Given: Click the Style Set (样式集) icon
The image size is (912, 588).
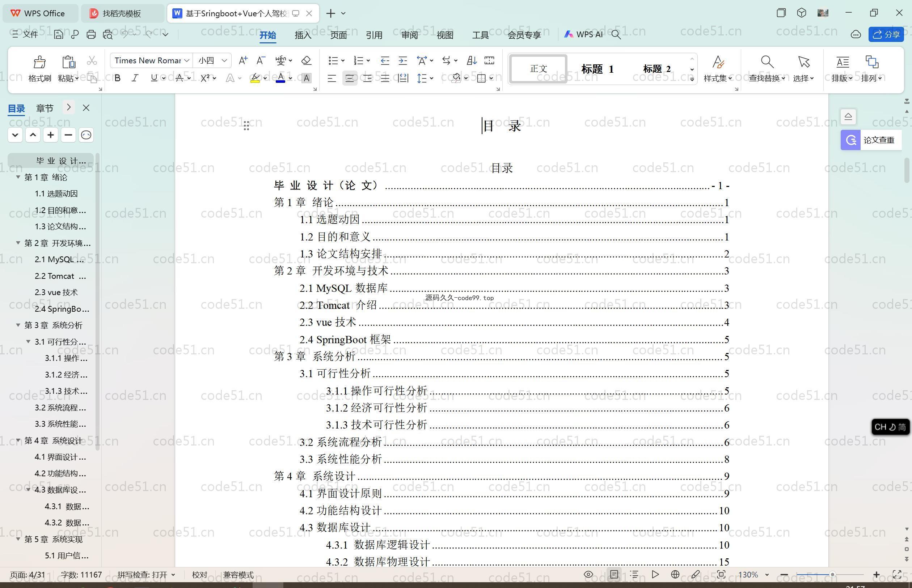Looking at the screenshot, I should [718, 62].
